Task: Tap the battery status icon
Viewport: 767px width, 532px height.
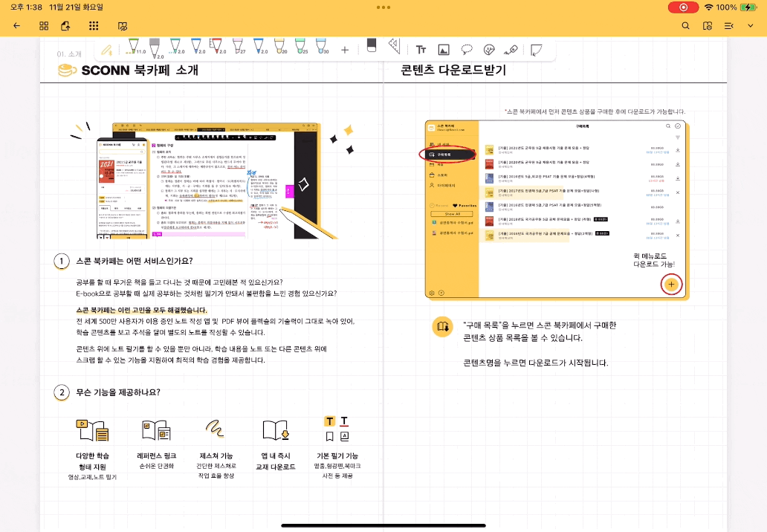Action: tap(748, 7)
